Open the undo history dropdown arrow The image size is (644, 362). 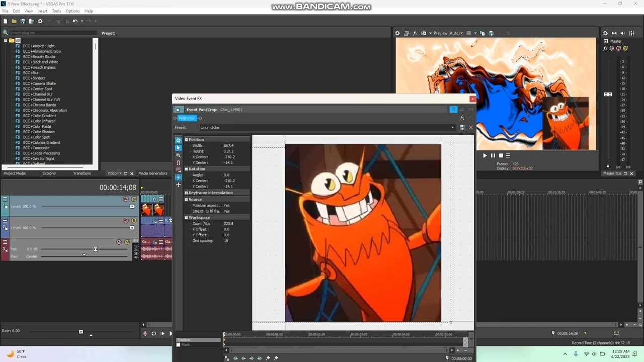(x=81, y=21)
